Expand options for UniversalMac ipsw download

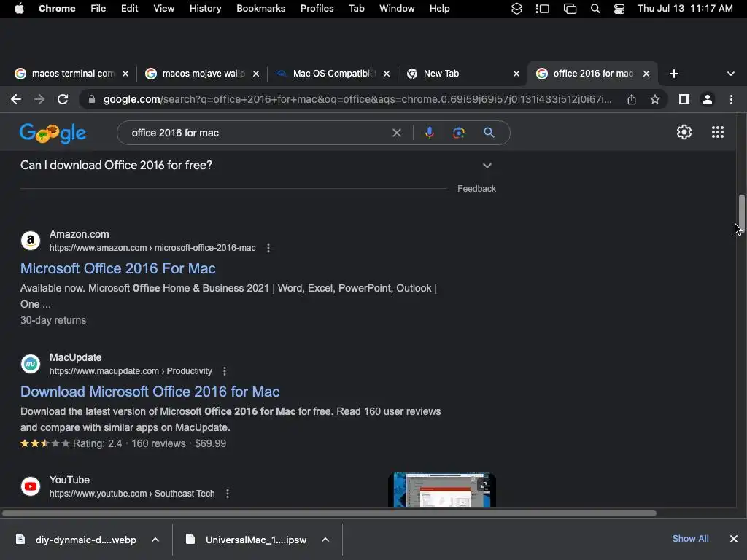(x=325, y=540)
